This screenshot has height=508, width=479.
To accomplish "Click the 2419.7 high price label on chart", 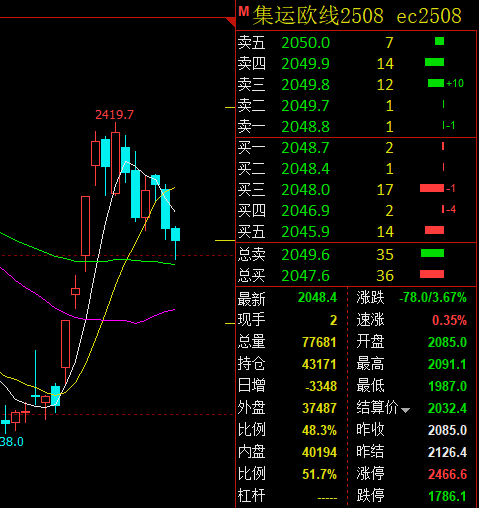I will pyautogui.click(x=114, y=115).
